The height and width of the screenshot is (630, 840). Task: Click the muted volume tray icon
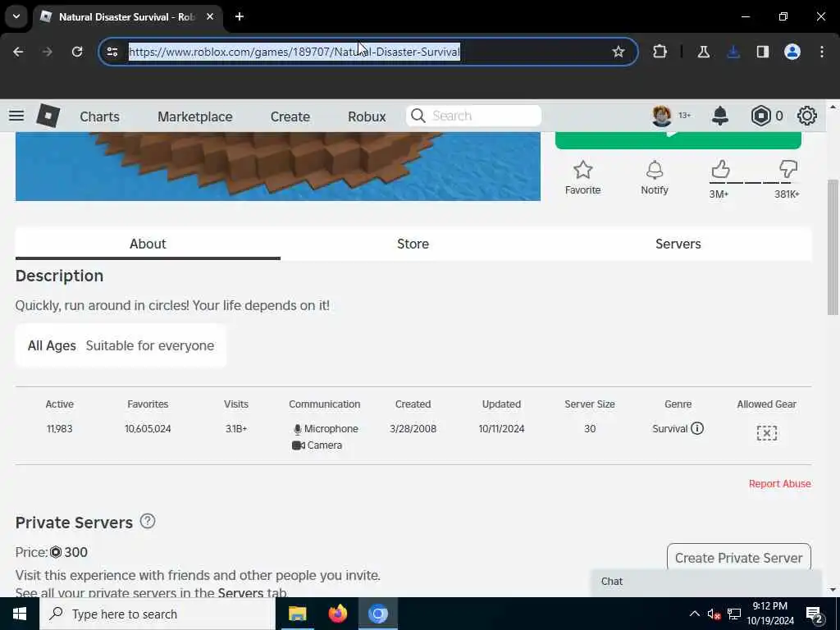[x=714, y=614]
